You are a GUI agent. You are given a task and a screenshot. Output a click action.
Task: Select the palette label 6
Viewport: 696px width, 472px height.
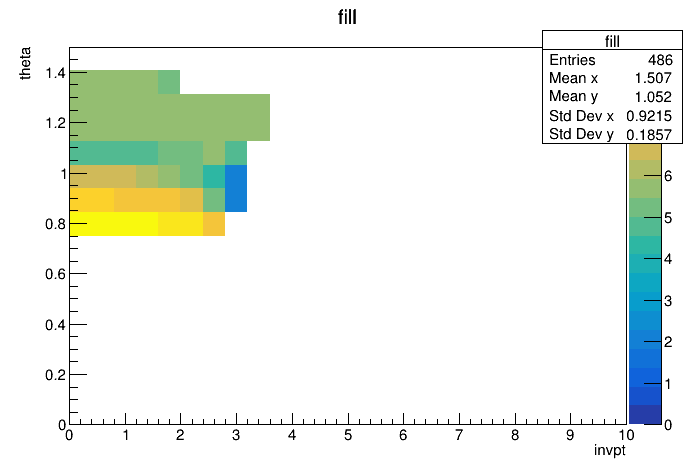(668, 176)
